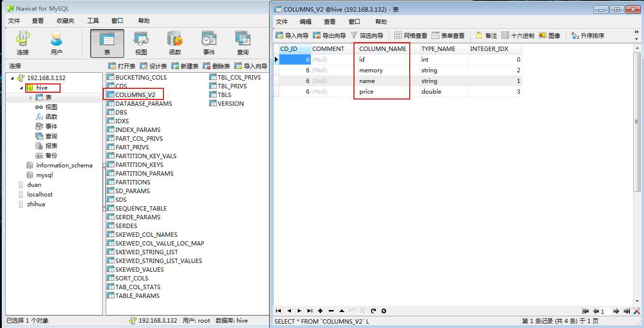This screenshot has width=644, height=328.
Task: Switch to 网格查看 (Grid View)
Action: point(411,35)
